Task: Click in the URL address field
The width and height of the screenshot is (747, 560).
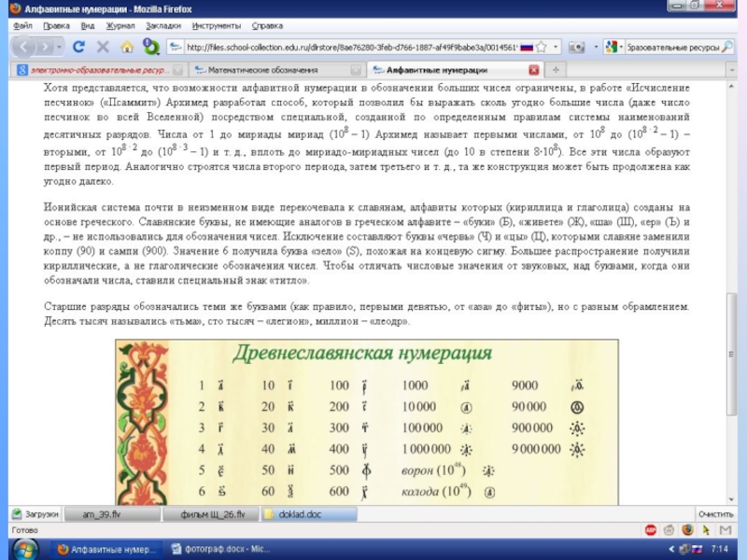Action: [345, 46]
